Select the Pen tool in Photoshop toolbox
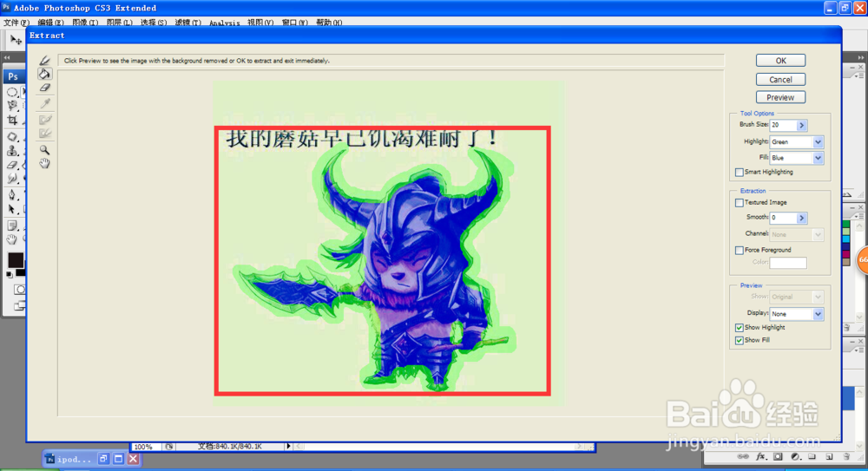The height and width of the screenshot is (471, 868). 12,195
